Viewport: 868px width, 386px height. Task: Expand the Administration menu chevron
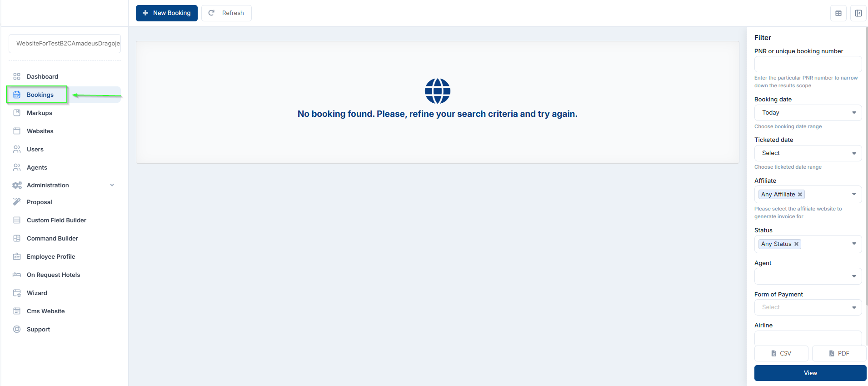(112, 185)
